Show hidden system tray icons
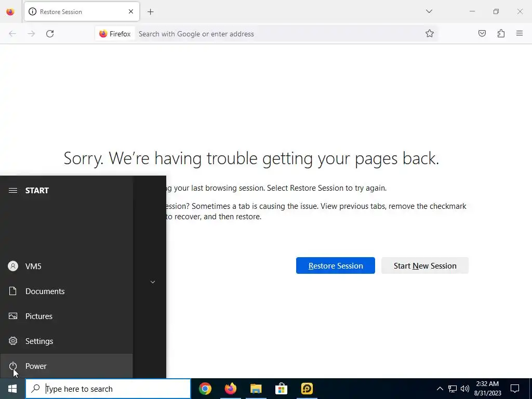The width and height of the screenshot is (532, 399). click(x=440, y=389)
